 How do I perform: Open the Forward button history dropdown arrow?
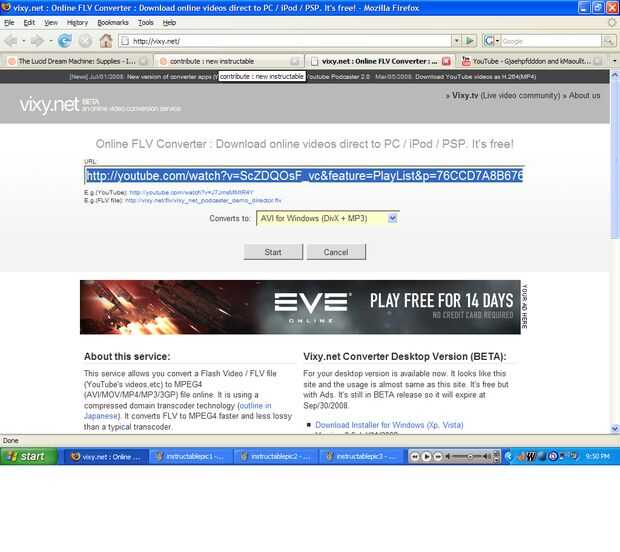point(51,41)
